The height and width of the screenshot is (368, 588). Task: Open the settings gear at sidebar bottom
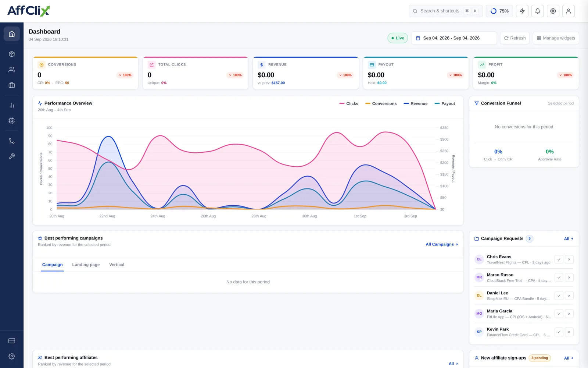point(12,356)
